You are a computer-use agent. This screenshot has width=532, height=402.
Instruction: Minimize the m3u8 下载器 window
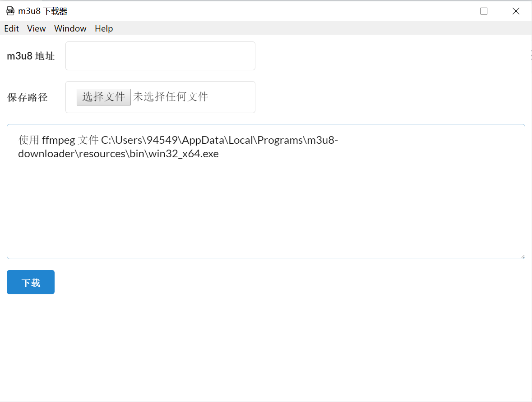coord(452,11)
